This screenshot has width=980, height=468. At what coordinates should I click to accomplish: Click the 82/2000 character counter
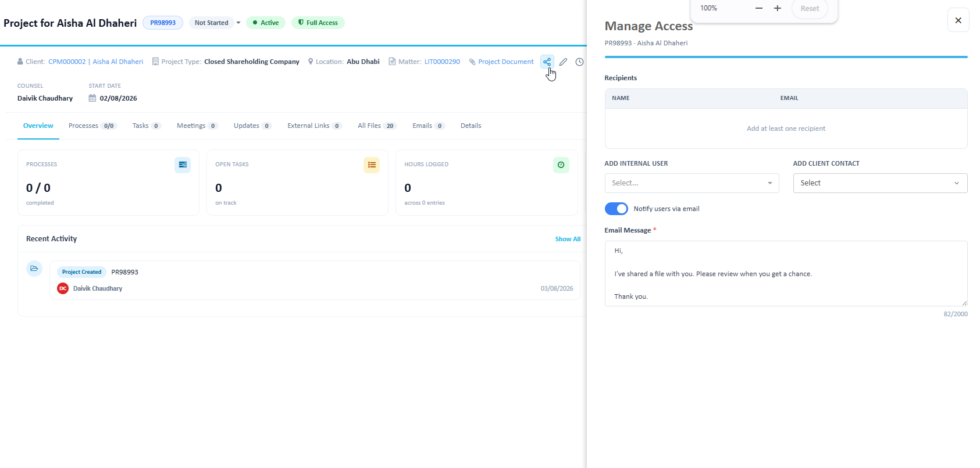[x=956, y=314]
